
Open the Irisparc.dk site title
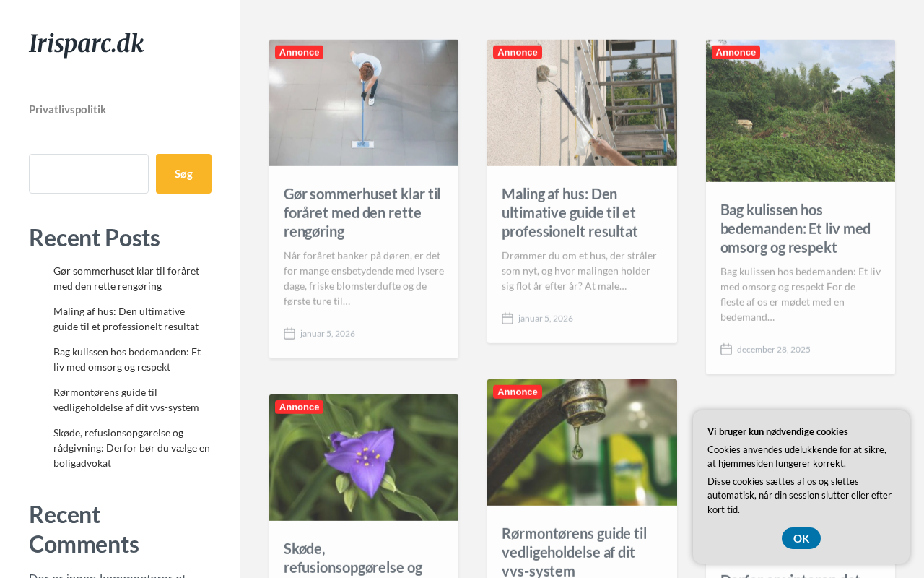[87, 43]
